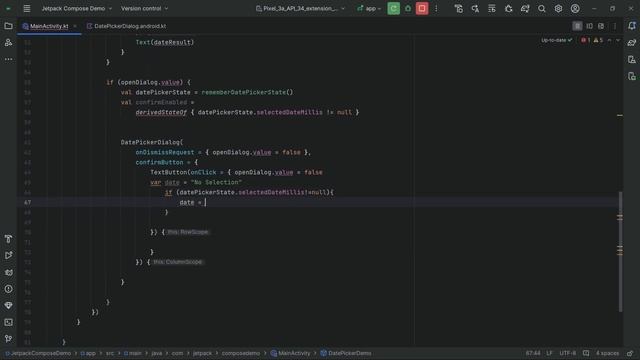Open the App Quality Insights gem icon
This screenshot has height=360, width=640.
click(x=8, y=305)
